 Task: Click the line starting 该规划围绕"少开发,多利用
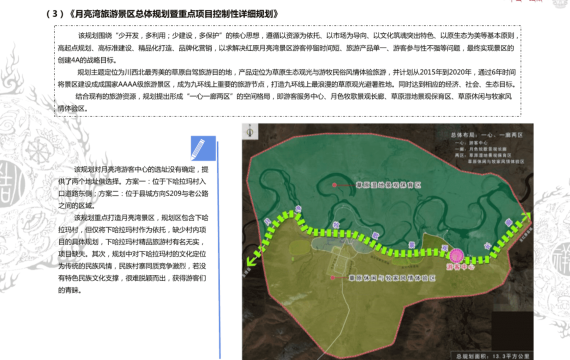coord(298,36)
